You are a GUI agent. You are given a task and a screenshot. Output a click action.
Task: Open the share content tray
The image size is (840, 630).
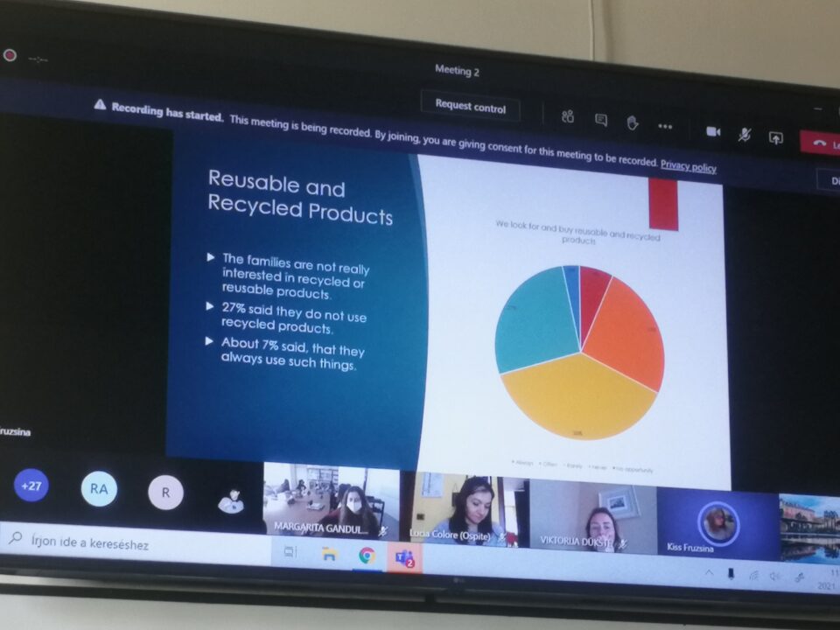tap(775, 137)
